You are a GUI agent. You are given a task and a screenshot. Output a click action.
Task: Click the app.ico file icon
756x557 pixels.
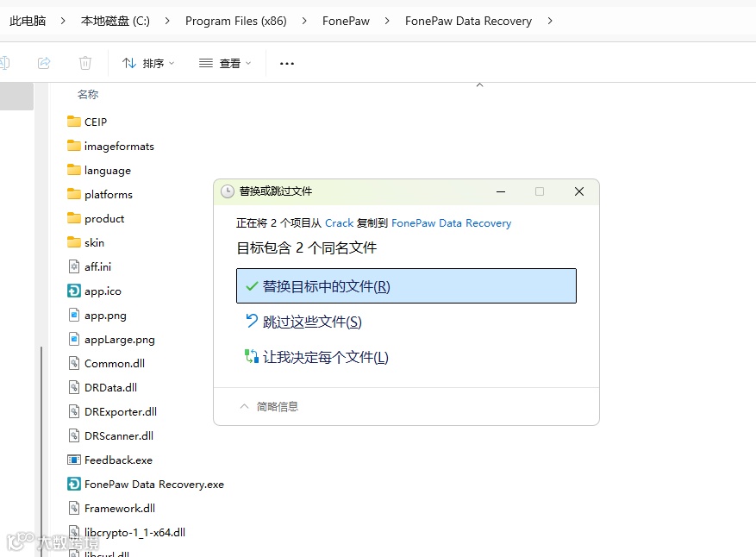(x=74, y=291)
